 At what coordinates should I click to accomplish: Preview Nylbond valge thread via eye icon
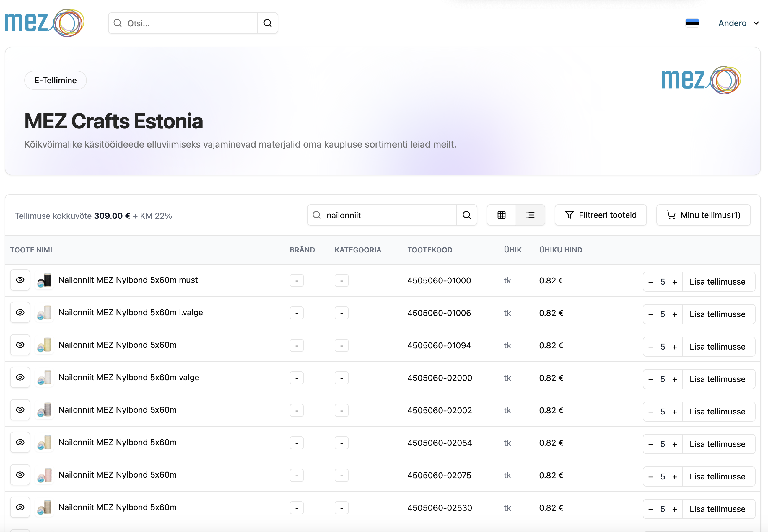[20, 377]
